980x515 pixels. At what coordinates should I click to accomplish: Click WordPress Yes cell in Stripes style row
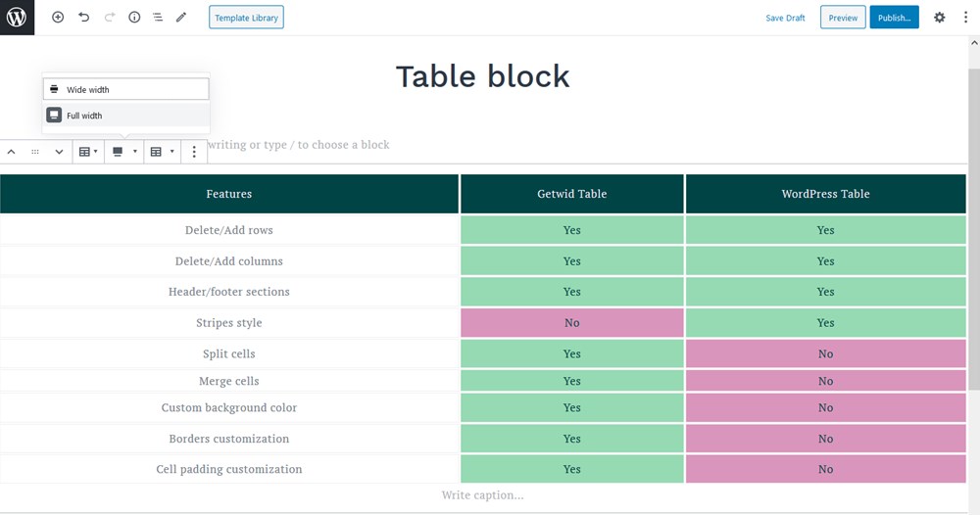(x=825, y=323)
